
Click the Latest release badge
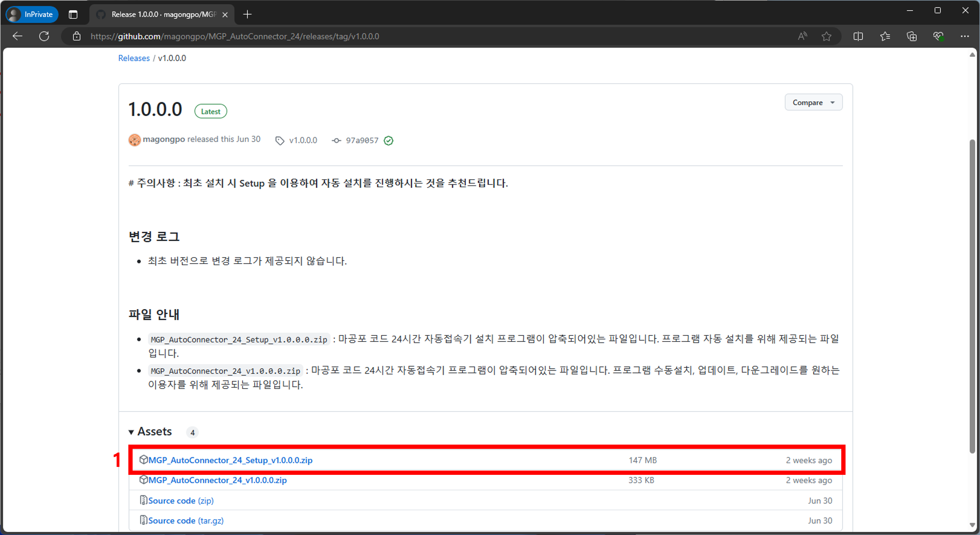point(211,111)
